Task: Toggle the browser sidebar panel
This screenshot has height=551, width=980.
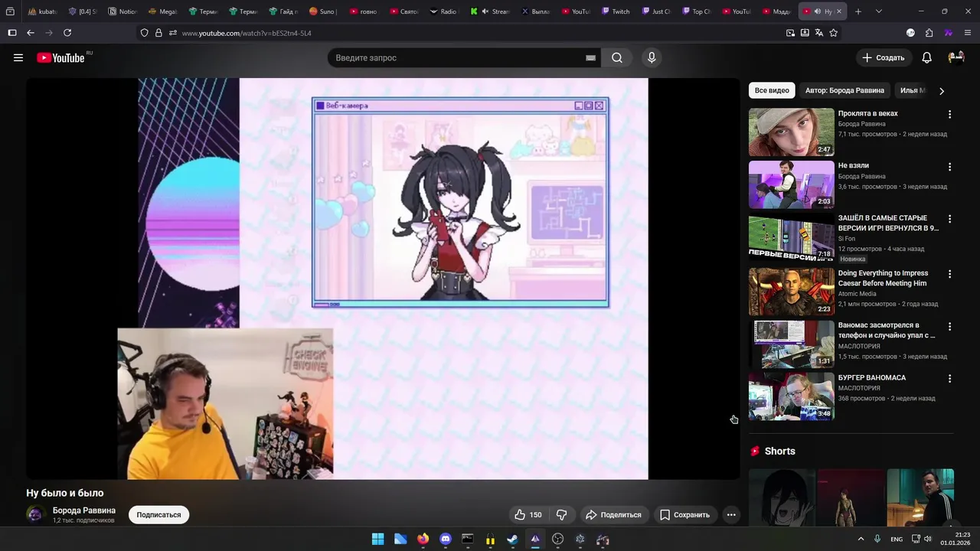Action: pos(12,33)
